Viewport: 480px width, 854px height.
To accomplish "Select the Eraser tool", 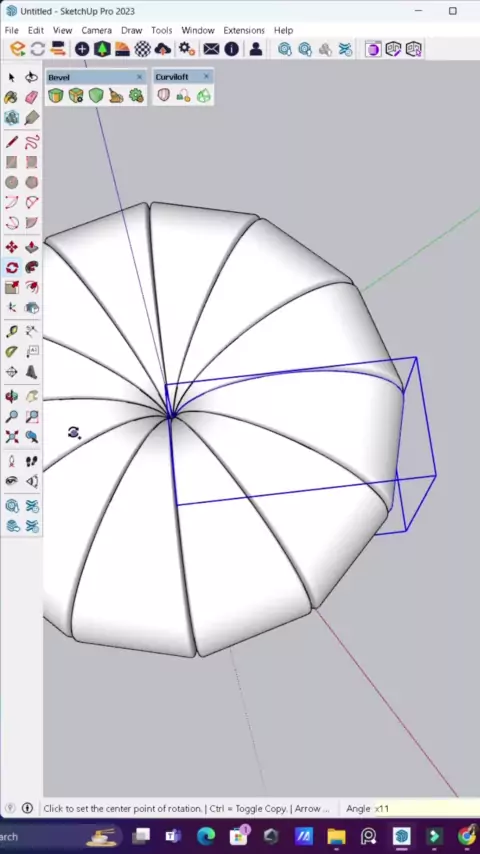I will tap(32, 97).
